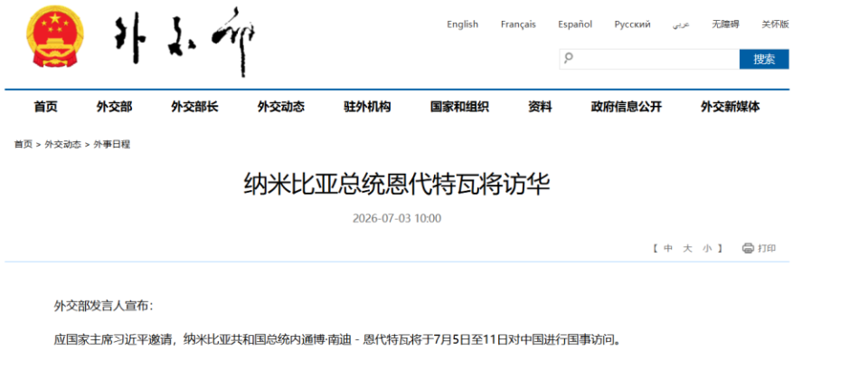Click the search magnifier icon

pos(569,59)
